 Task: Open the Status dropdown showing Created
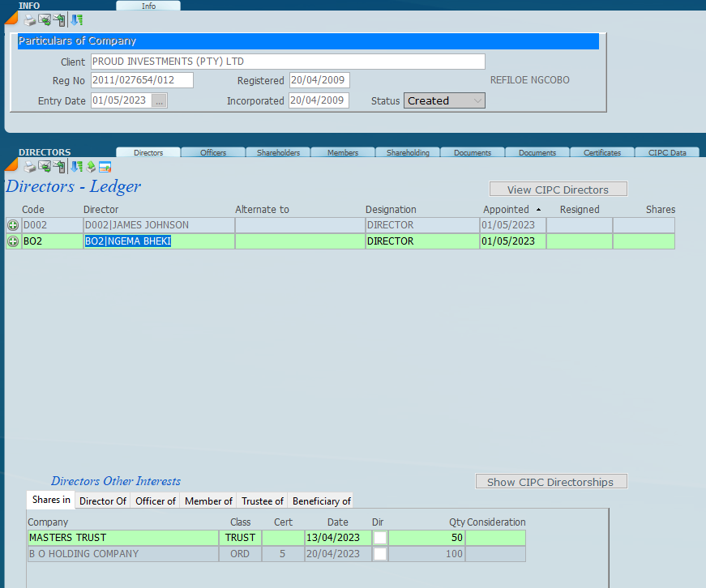(x=445, y=101)
